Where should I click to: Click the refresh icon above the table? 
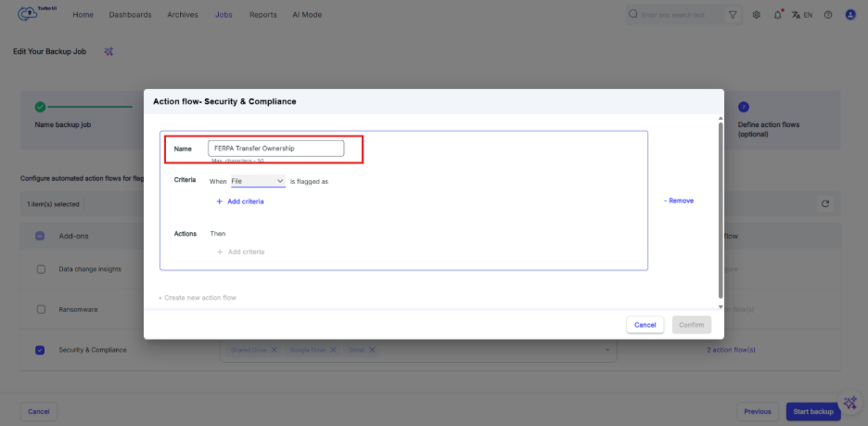point(824,203)
